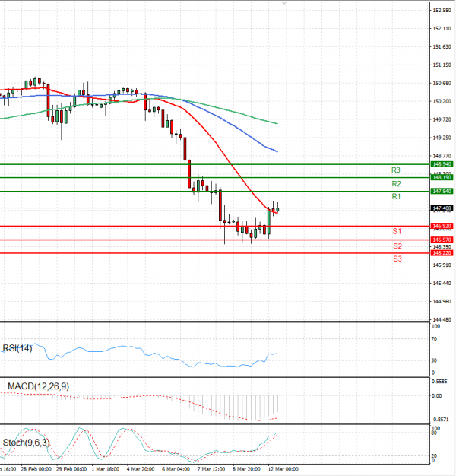Click the 144.480 price axis value
Screen dimensions: 456x476
coord(442,319)
